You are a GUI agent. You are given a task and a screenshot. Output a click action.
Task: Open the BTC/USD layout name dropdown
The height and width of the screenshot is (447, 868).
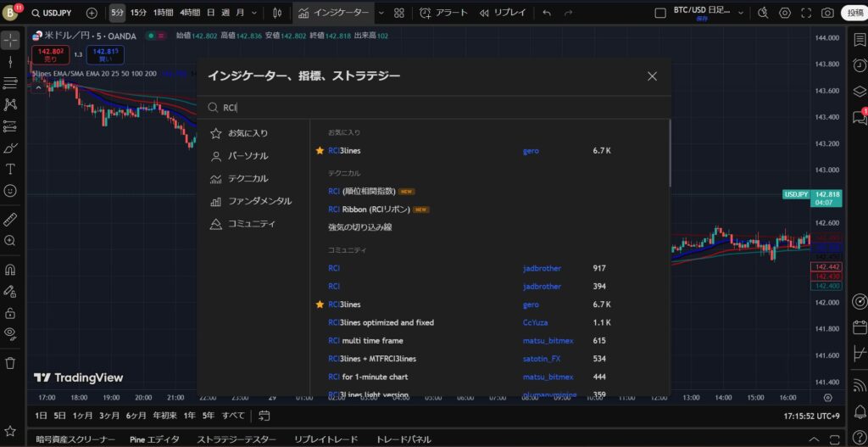click(x=741, y=13)
